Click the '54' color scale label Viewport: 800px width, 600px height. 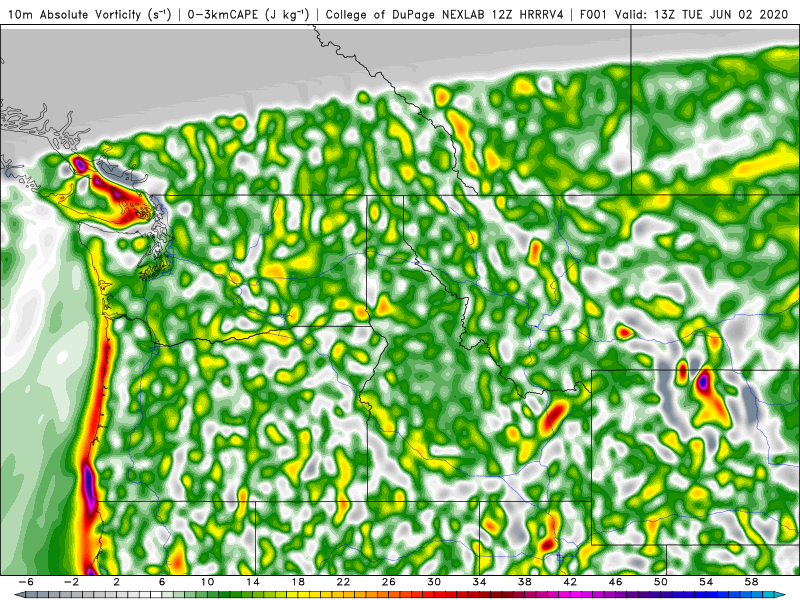pos(706,582)
